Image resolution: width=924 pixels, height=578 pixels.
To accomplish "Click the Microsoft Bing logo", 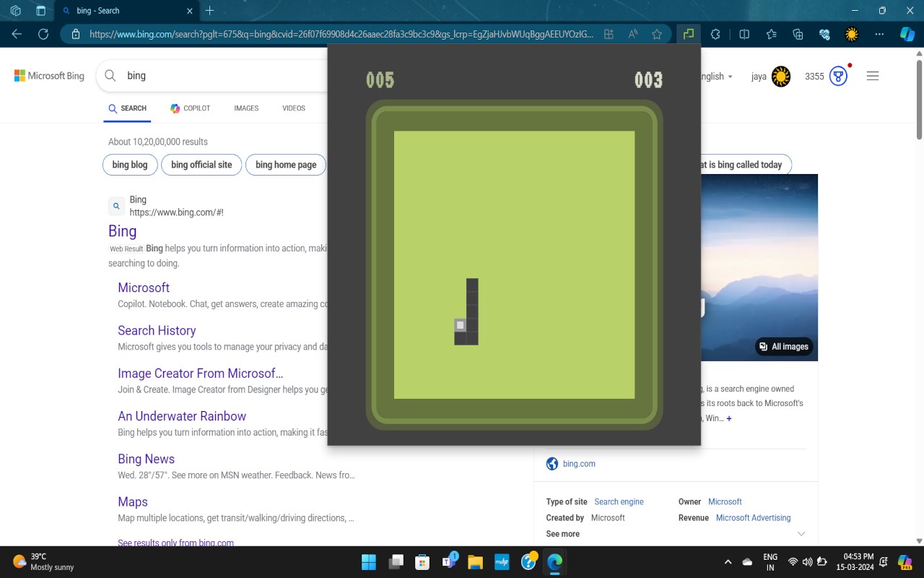I will tap(49, 76).
